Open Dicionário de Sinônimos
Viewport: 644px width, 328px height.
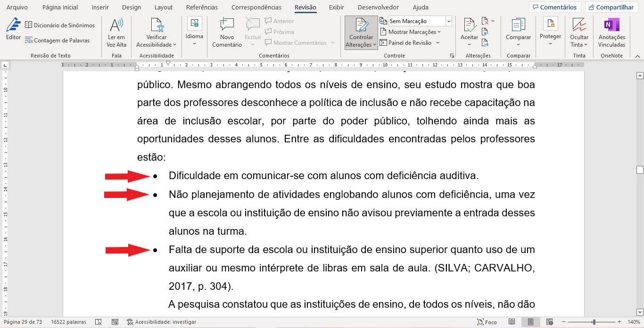pos(60,25)
